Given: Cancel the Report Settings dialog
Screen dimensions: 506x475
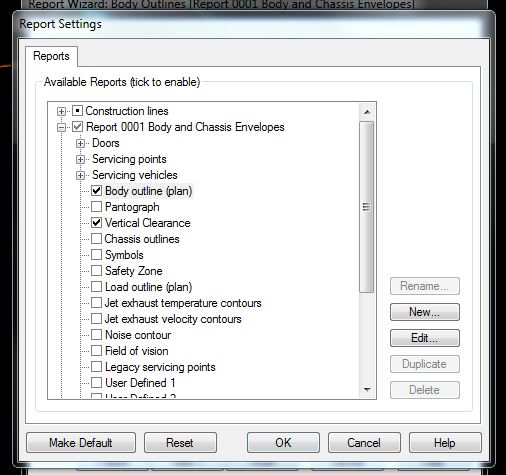Looking at the screenshot, I should 364,443.
